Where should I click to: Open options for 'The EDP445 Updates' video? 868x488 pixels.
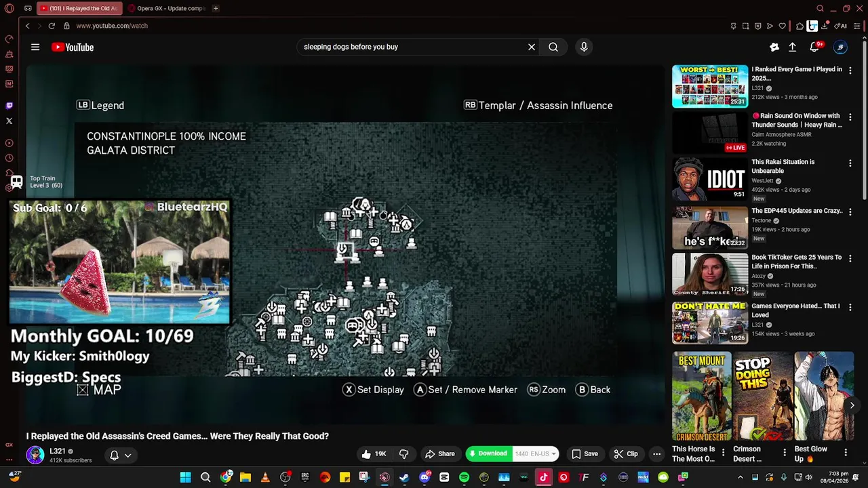point(850,211)
